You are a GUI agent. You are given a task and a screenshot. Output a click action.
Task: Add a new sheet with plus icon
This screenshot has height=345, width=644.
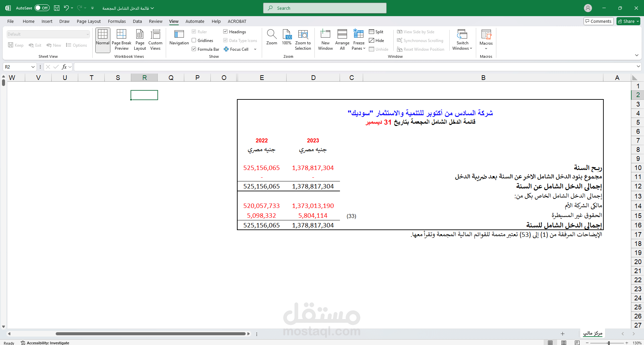(562, 334)
